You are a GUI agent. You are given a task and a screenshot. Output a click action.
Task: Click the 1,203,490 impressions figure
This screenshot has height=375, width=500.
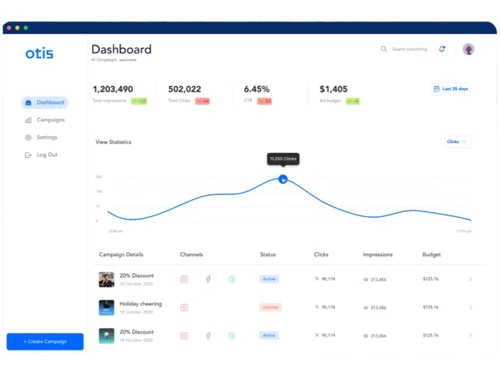click(113, 89)
